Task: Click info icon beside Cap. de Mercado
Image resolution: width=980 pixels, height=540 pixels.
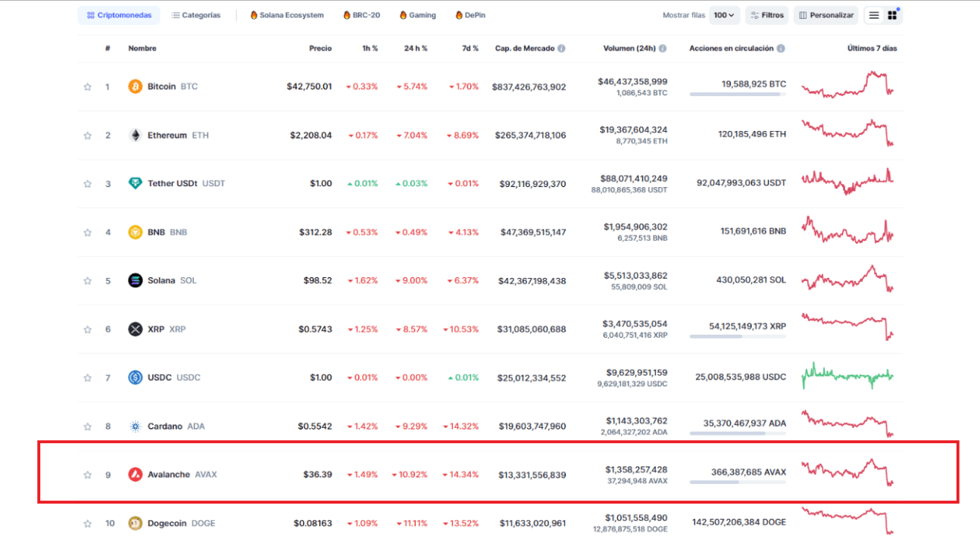Action: (x=561, y=48)
